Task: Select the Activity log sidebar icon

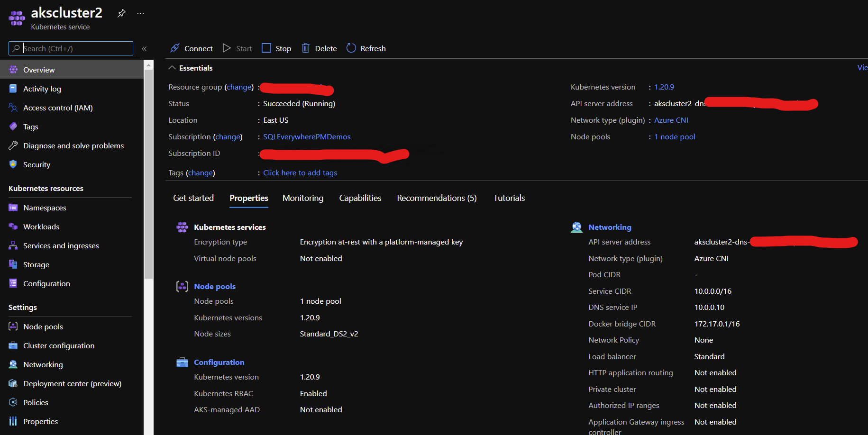Action: pyautogui.click(x=13, y=89)
